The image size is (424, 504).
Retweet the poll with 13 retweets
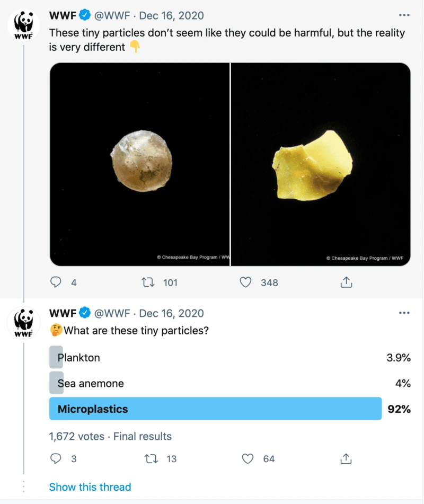tap(149, 459)
